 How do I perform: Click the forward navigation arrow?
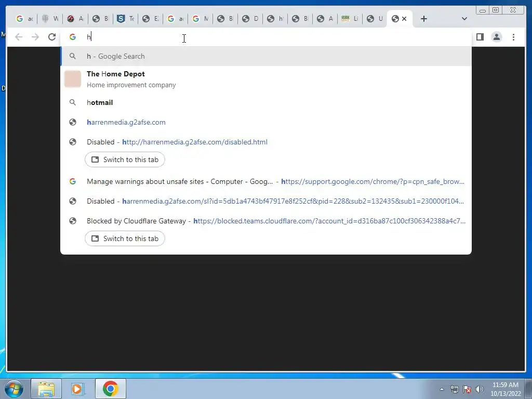coord(35,37)
